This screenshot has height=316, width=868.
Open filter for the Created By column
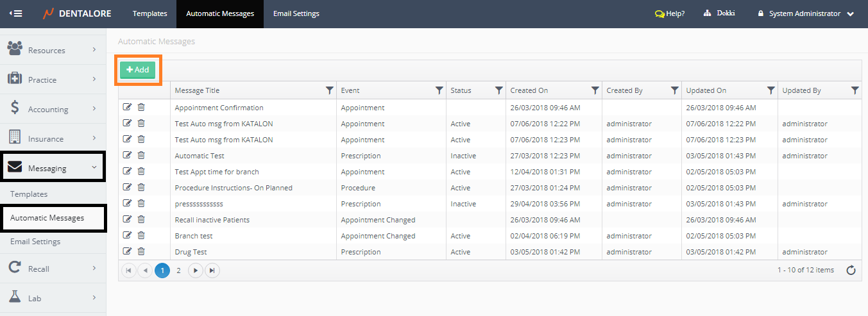pos(674,90)
